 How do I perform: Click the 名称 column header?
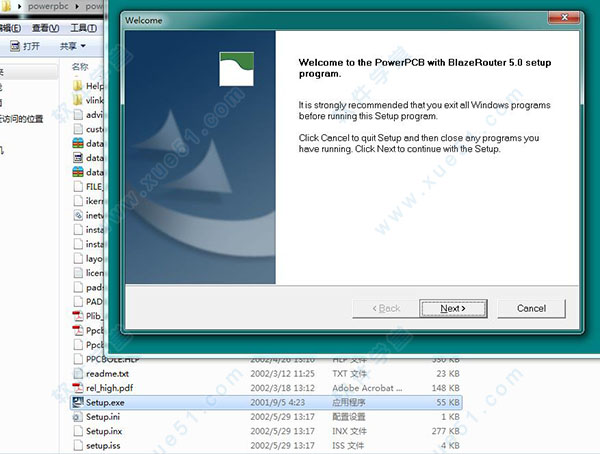pos(80,66)
